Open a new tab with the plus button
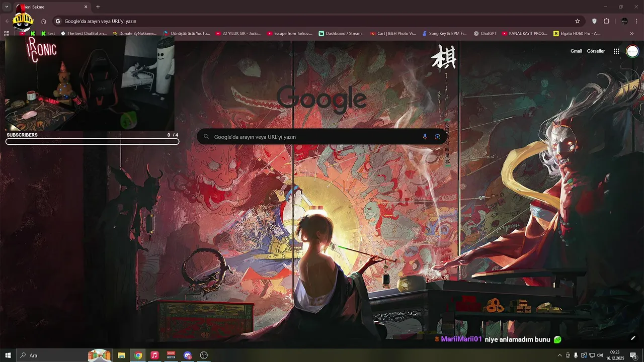The width and height of the screenshot is (644, 362). pos(98,7)
